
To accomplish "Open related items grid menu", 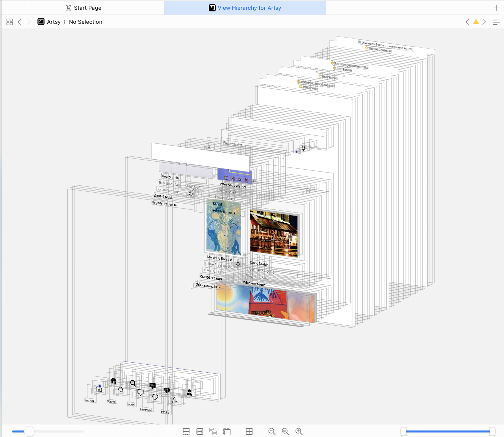I will tap(9, 22).
